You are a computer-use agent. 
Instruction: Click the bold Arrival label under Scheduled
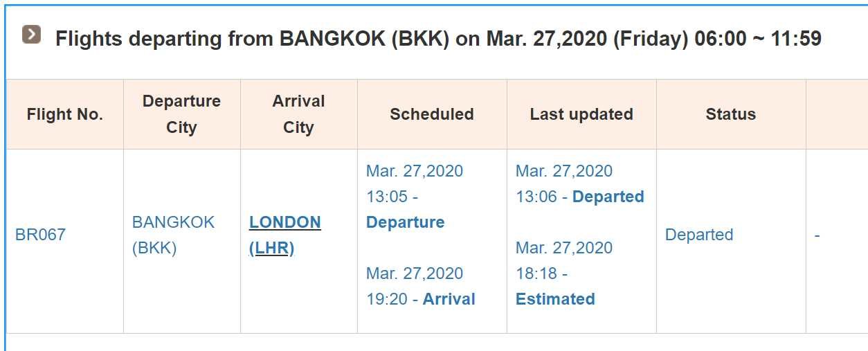coord(449,299)
